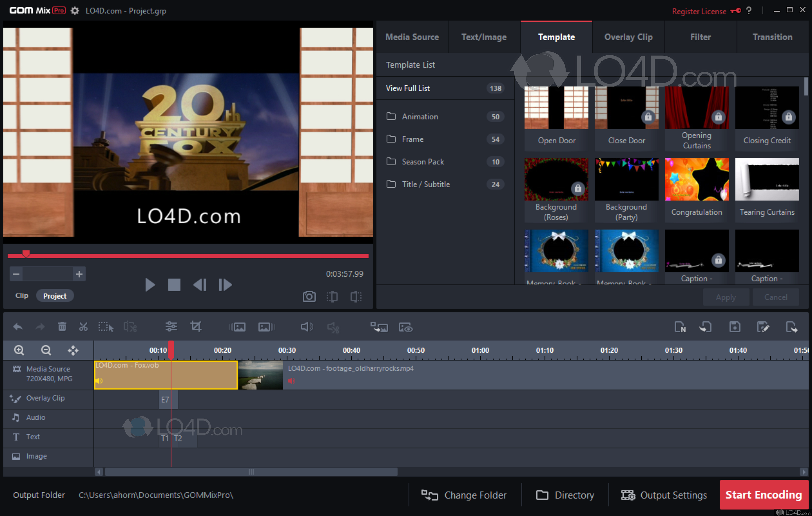Open the clip adjustment sliders icon
This screenshot has height=516, width=812.
[x=171, y=327]
